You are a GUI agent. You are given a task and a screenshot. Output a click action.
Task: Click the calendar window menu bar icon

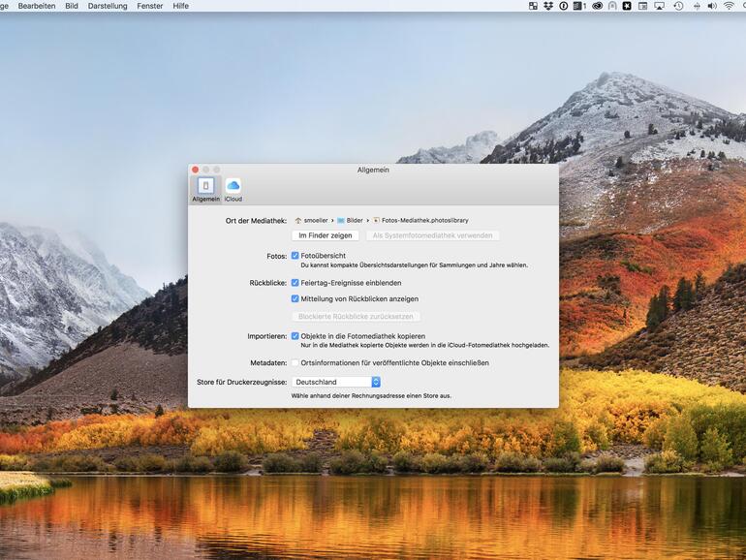[x=642, y=6]
